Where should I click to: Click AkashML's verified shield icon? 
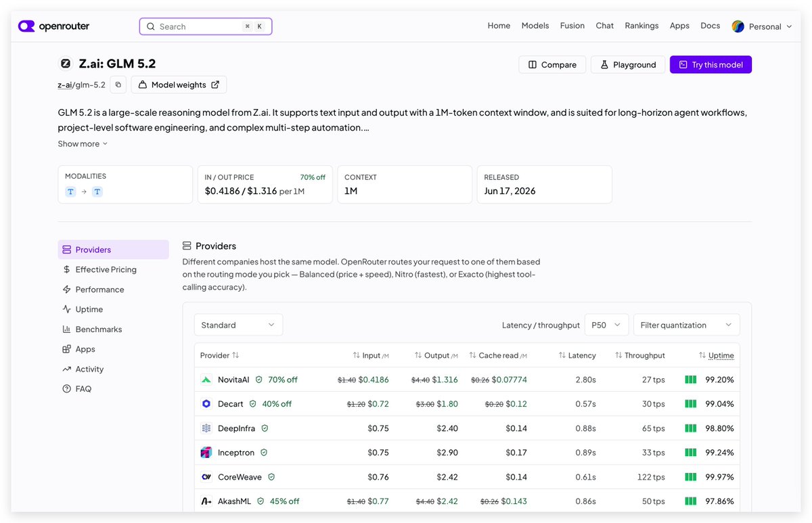[x=261, y=501]
